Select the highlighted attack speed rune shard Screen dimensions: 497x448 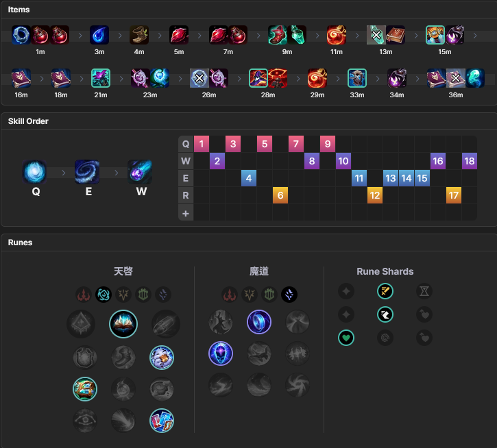pos(385,291)
